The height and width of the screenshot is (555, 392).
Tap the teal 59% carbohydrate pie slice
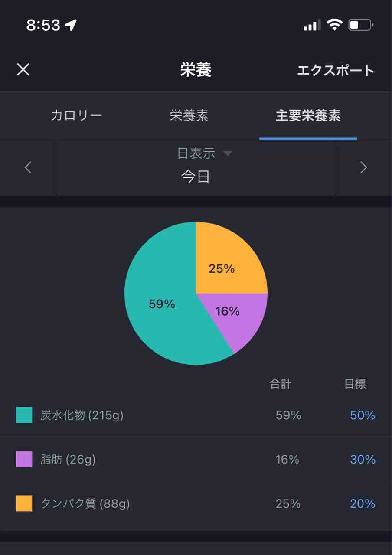click(x=161, y=304)
